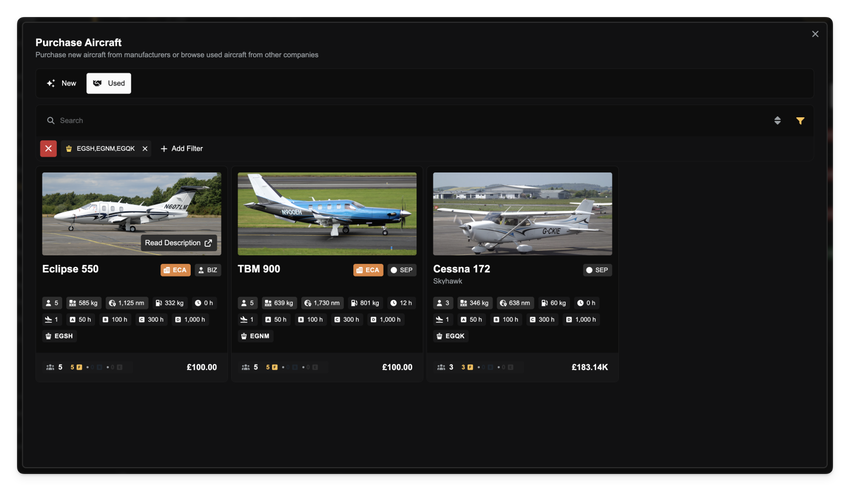
Task: Switch to the New aircraft tab
Action: pyautogui.click(x=61, y=83)
